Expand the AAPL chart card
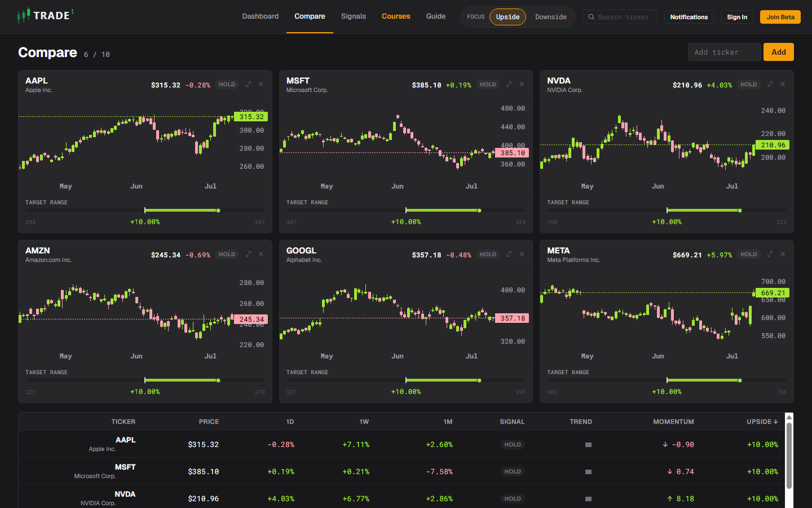The height and width of the screenshot is (508, 812). pyautogui.click(x=248, y=84)
